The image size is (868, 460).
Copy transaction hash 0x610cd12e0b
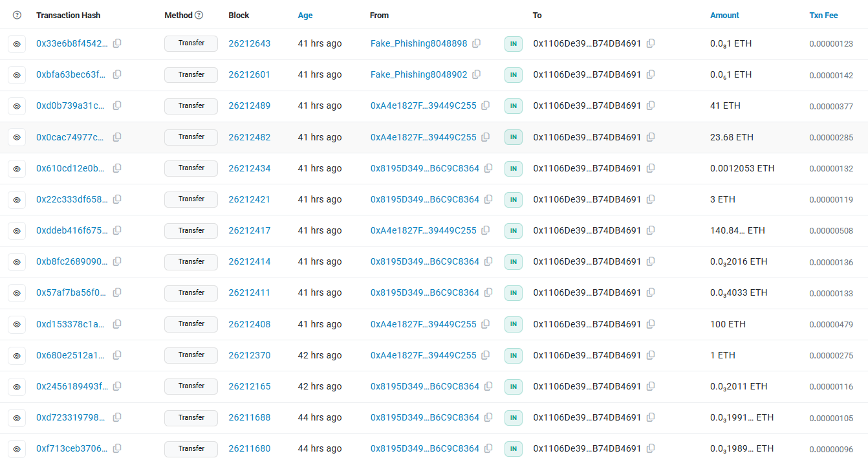click(x=117, y=168)
